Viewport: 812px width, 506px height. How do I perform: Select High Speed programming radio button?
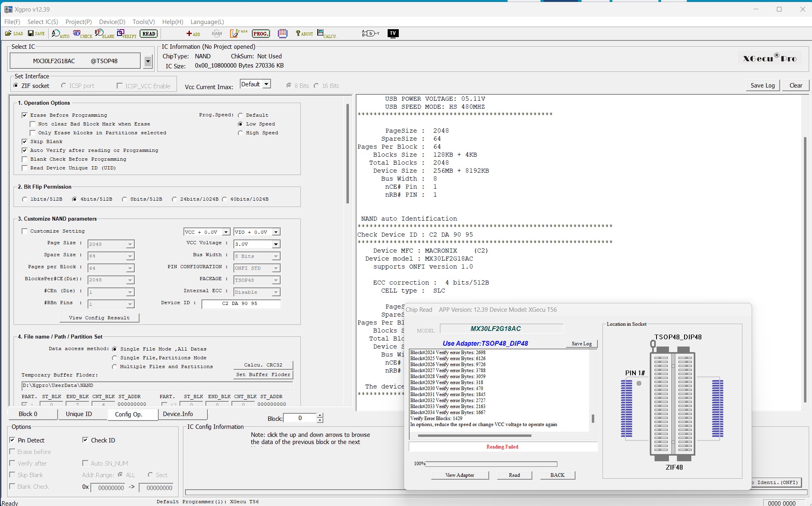point(240,133)
